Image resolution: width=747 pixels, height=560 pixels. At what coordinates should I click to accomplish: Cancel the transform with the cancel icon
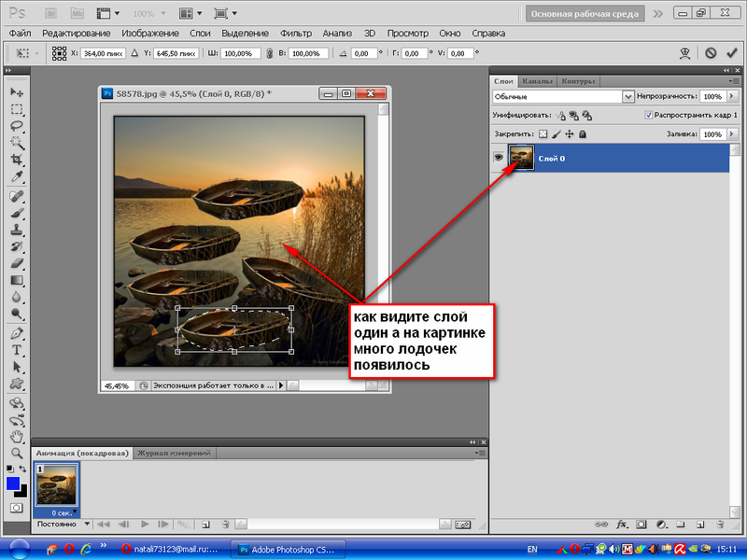click(711, 53)
